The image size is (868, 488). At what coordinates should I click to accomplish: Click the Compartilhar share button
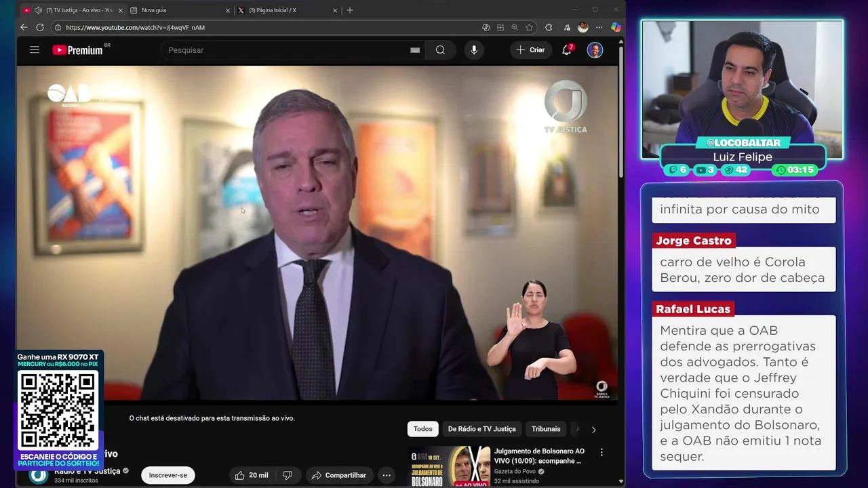coord(339,475)
